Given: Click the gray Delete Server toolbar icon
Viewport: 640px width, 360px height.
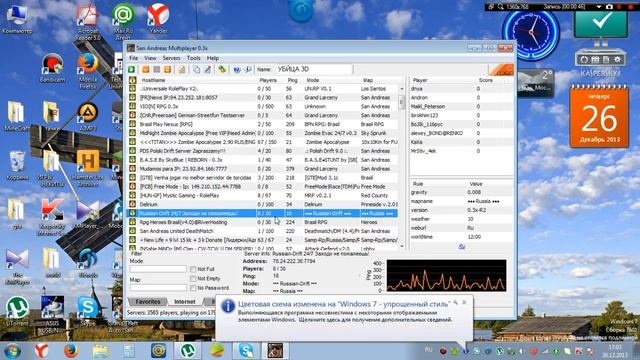Looking at the screenshot, I should click(157, 69).
